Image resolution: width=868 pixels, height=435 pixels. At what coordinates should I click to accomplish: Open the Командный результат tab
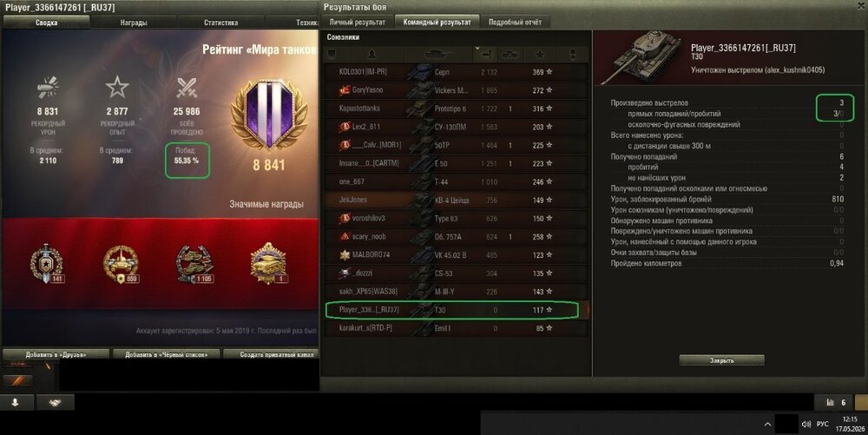point(437,22)
